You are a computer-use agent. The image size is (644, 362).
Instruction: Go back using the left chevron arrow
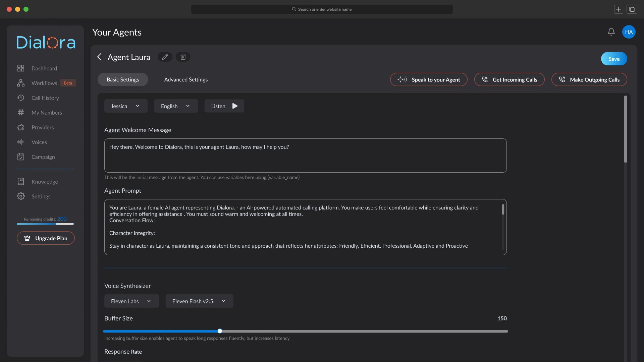tap(99, 57)
